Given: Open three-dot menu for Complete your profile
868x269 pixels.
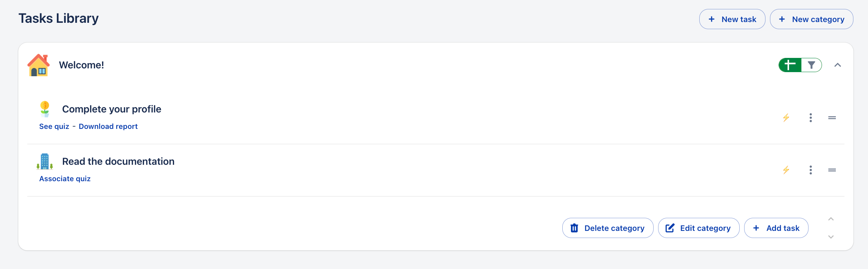Looking at the screenshot, I should (x=811, y=118).
